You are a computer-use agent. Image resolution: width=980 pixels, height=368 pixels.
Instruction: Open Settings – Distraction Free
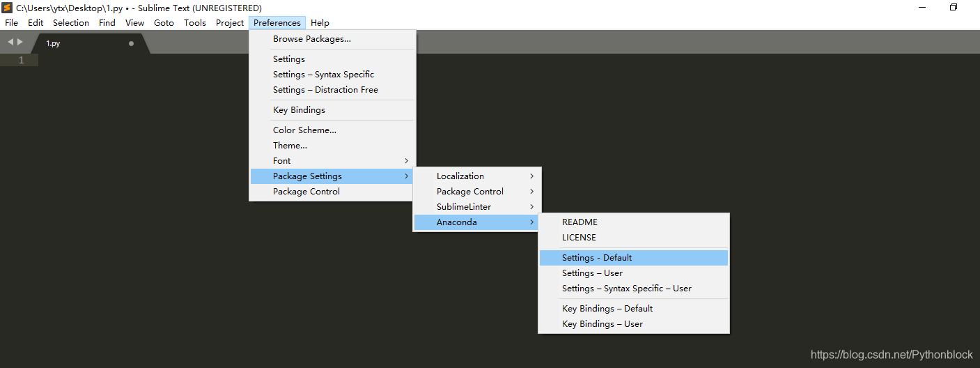(332, 90)
